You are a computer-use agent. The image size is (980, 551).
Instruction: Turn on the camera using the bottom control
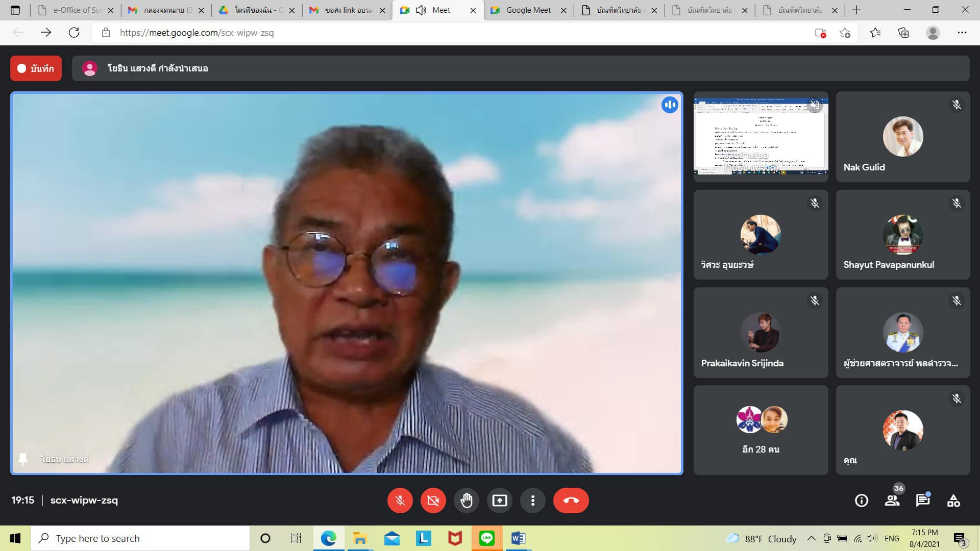pyautogui.click(x=433, y=500)
